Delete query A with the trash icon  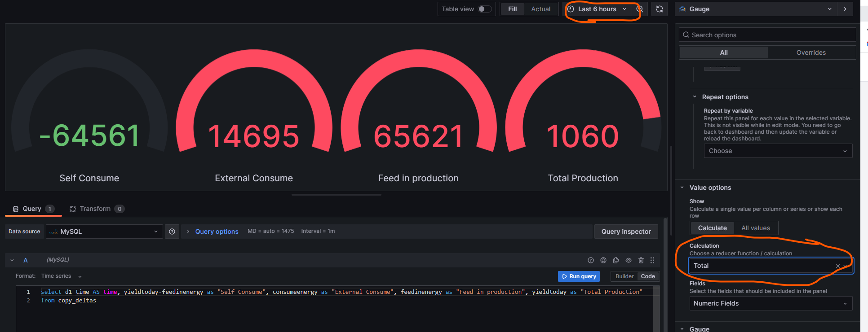[641, 260]
